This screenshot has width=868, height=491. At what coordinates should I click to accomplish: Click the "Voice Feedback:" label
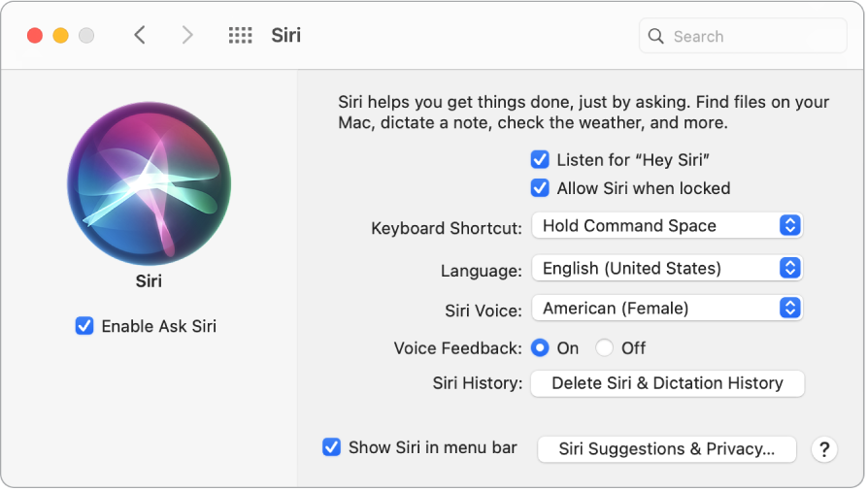[458, 348]
